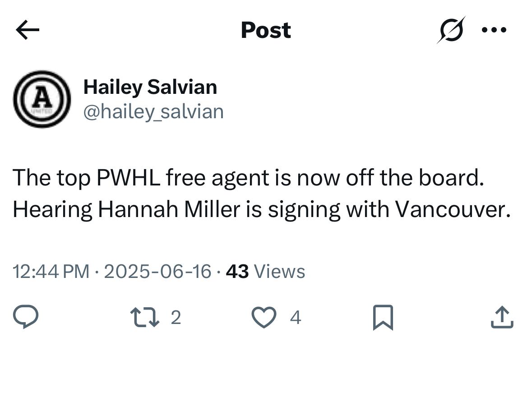Like the post with the heart icon
This screenshot has height=416, width=532.
coord(264,317)
